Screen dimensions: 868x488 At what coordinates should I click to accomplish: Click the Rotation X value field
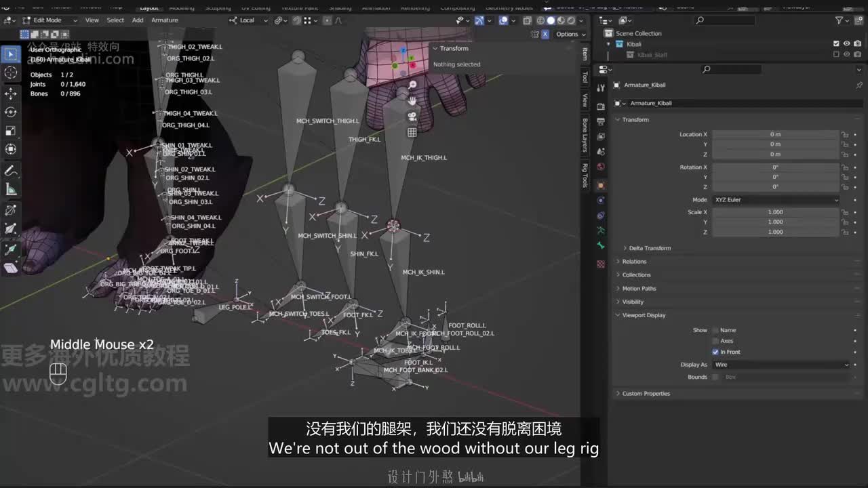(x=775, y=167)
